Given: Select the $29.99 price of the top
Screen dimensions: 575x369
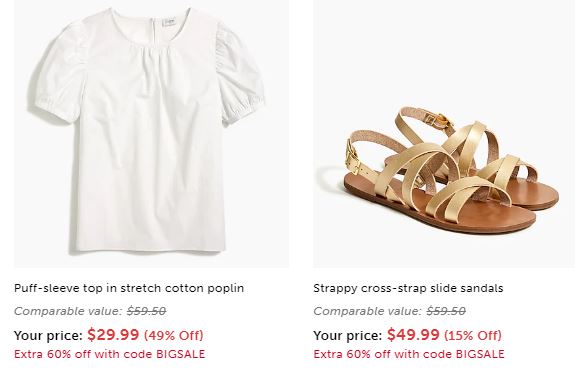Looking at the screenshot, I should pyautogui.click(x=113, y=335).
